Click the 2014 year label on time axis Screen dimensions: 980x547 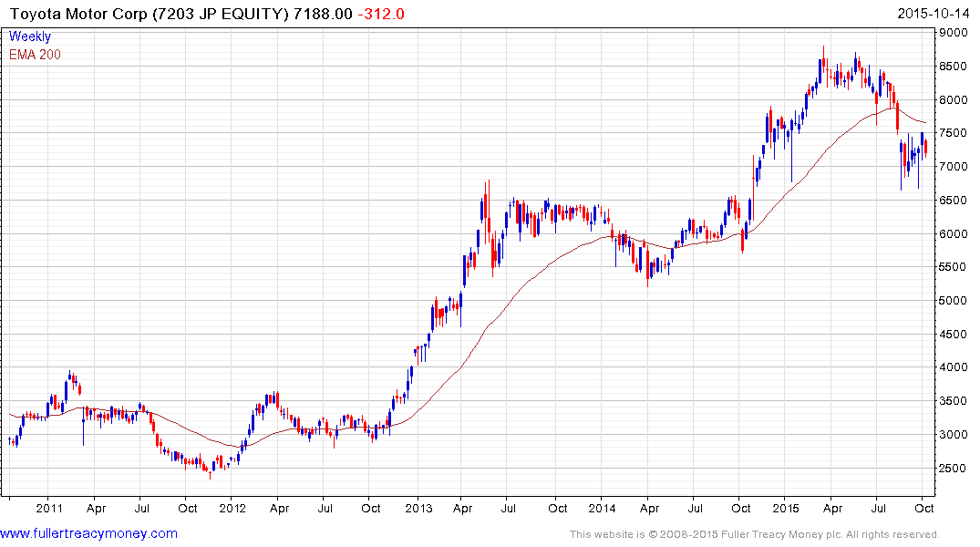(602, 508)
